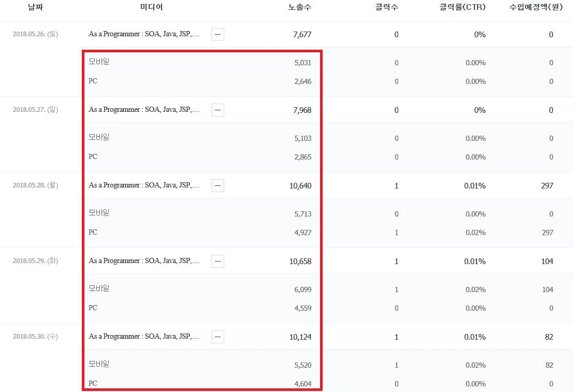Click the impression value 10,640 for 2018.05.28
Screen dimensions: 580x392
[x=300, y=185]
